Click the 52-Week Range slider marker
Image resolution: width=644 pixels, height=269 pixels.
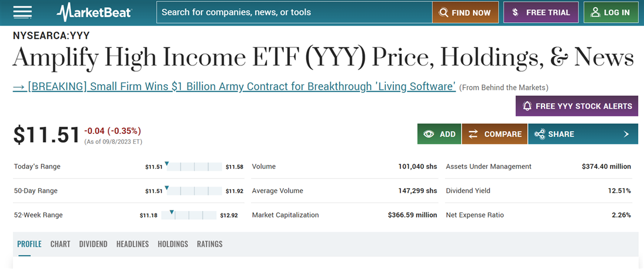click(172, 212)
